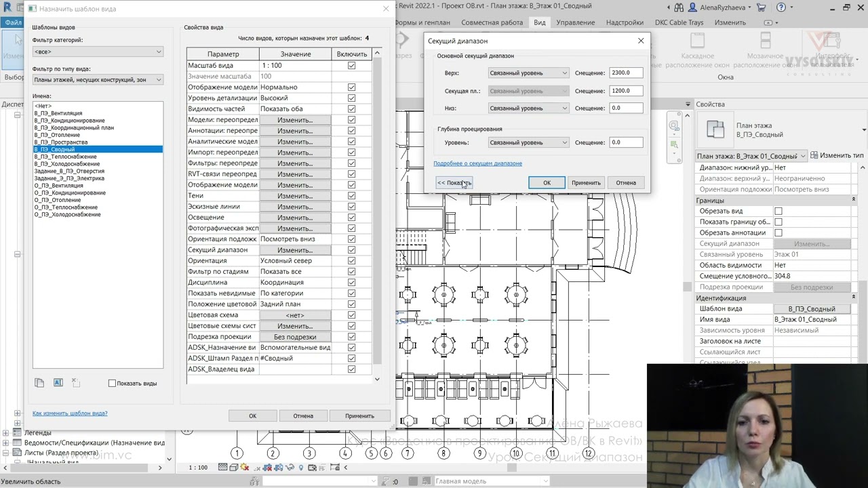This screenshot has height=488, width=868.
Task: Switch to the 'Управление' ribbon tab
Action: (x=575, y=22)
